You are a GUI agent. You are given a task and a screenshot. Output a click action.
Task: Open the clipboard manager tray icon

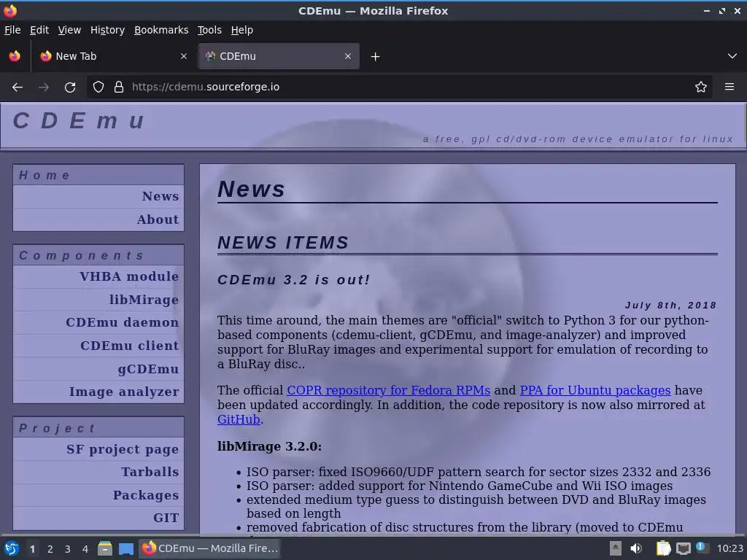pos(663,548)
